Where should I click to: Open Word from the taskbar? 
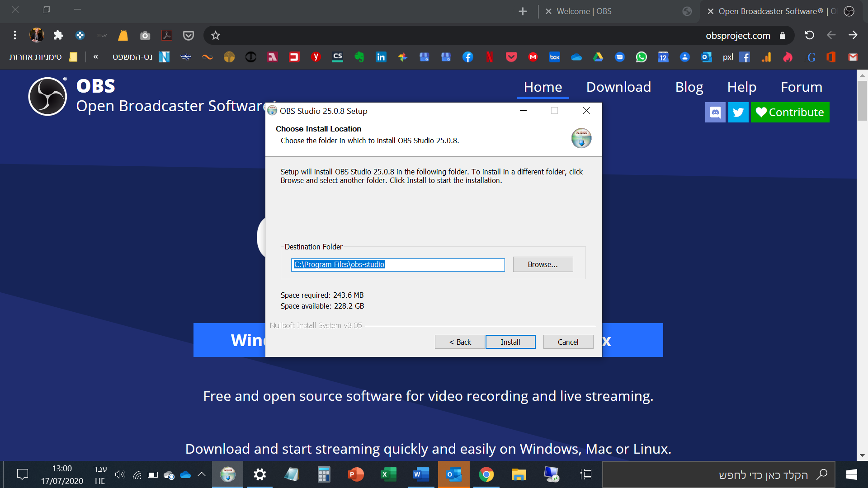(x=421, y=474)
